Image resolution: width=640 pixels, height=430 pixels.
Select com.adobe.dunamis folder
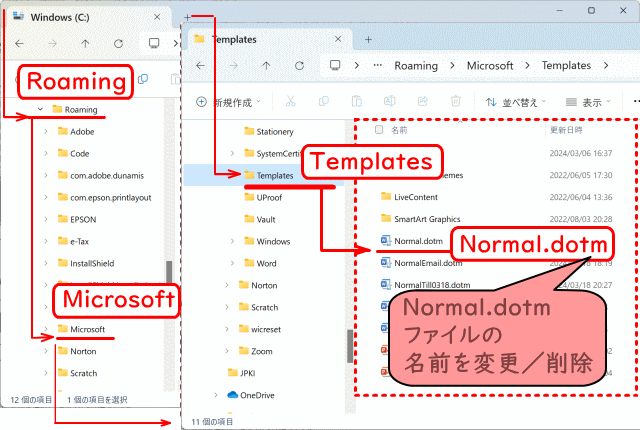click(101, 175)
